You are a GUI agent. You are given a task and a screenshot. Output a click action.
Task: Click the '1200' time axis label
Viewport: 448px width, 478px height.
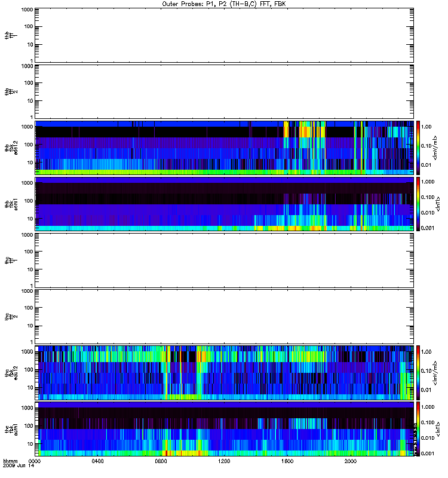(x=224, y=461)
